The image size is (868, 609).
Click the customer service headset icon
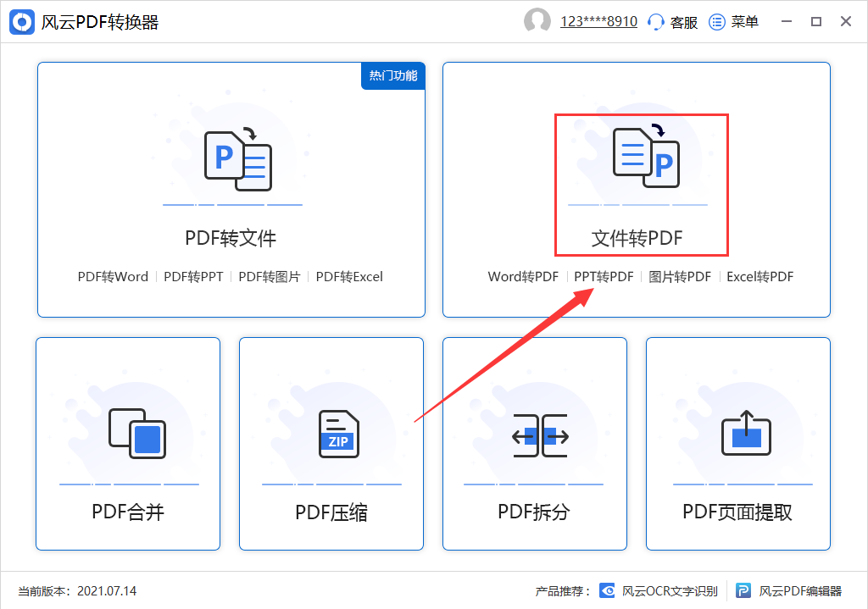tap(655, 22)
